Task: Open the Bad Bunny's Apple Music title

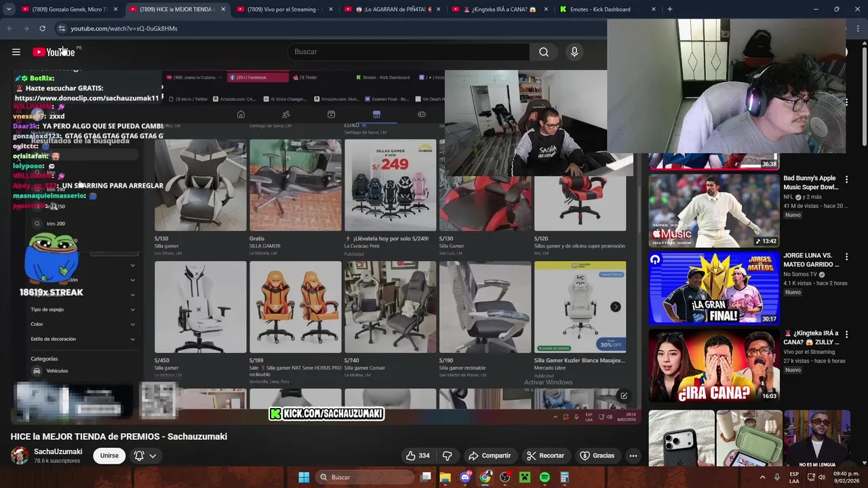Action: pyautogui.click(x=811, y=182)
